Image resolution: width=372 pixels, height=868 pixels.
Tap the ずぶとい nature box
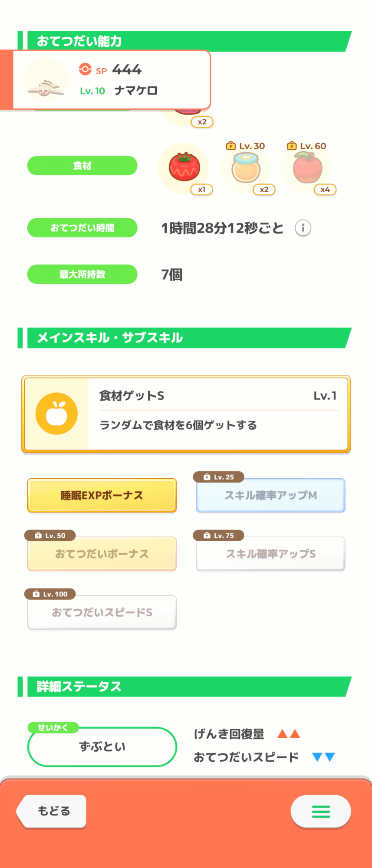[102, 746]
